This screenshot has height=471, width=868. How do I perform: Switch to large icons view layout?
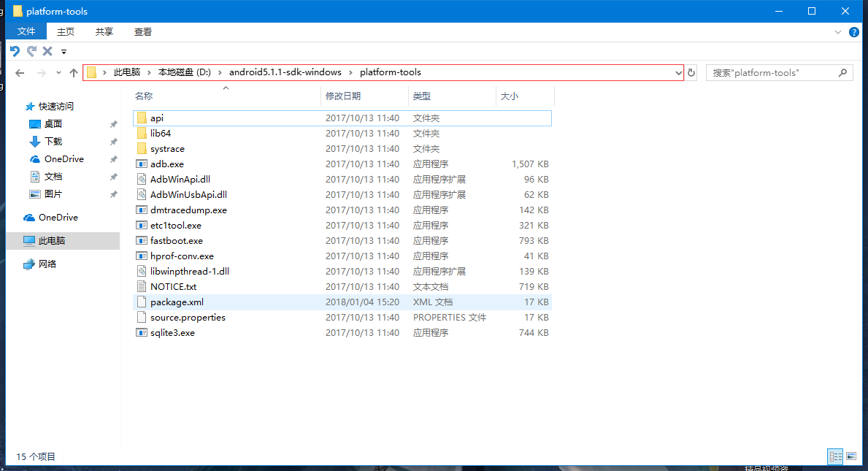coord(851,456)
